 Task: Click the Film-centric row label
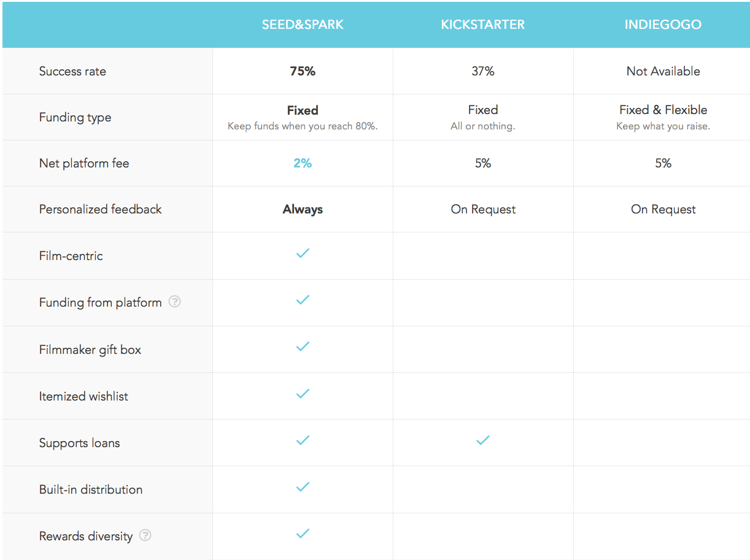71,256
